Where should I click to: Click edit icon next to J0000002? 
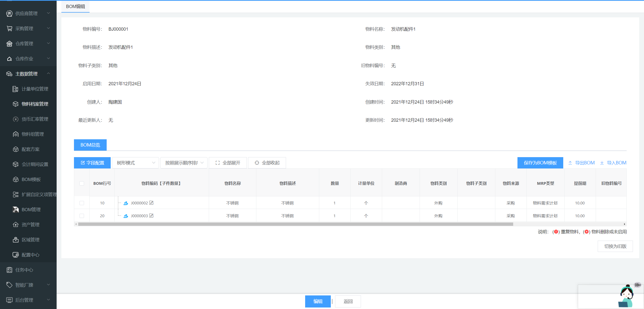point(151,203)
